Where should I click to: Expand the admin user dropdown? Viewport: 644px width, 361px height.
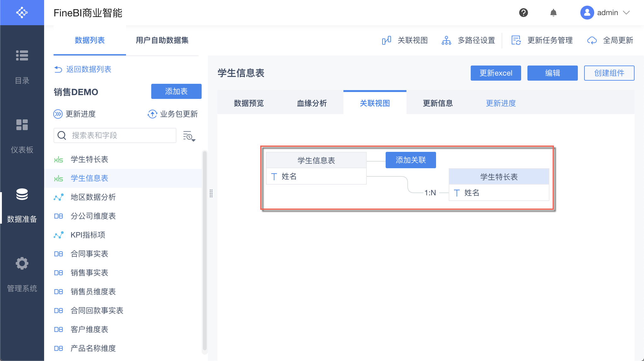626,13
